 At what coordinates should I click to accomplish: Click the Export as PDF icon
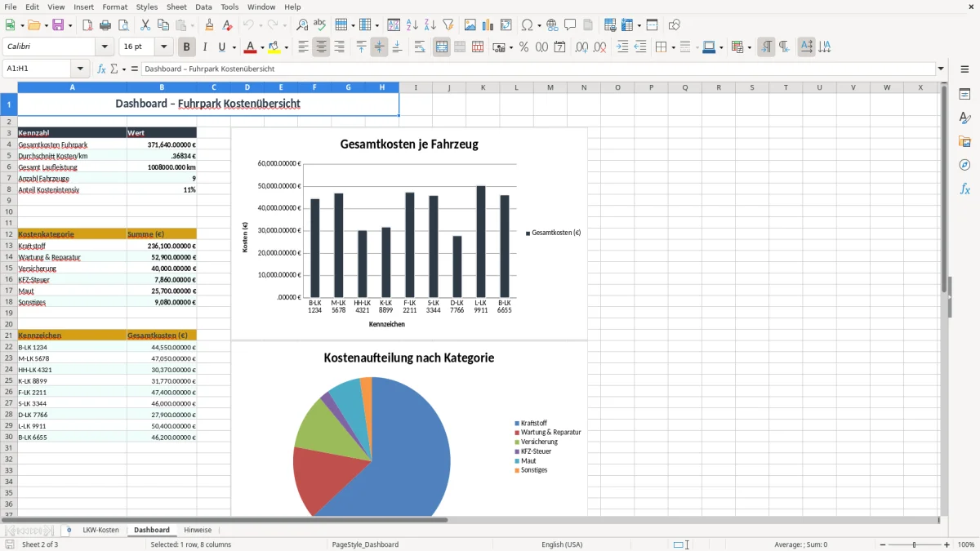[x=87, y=25]
